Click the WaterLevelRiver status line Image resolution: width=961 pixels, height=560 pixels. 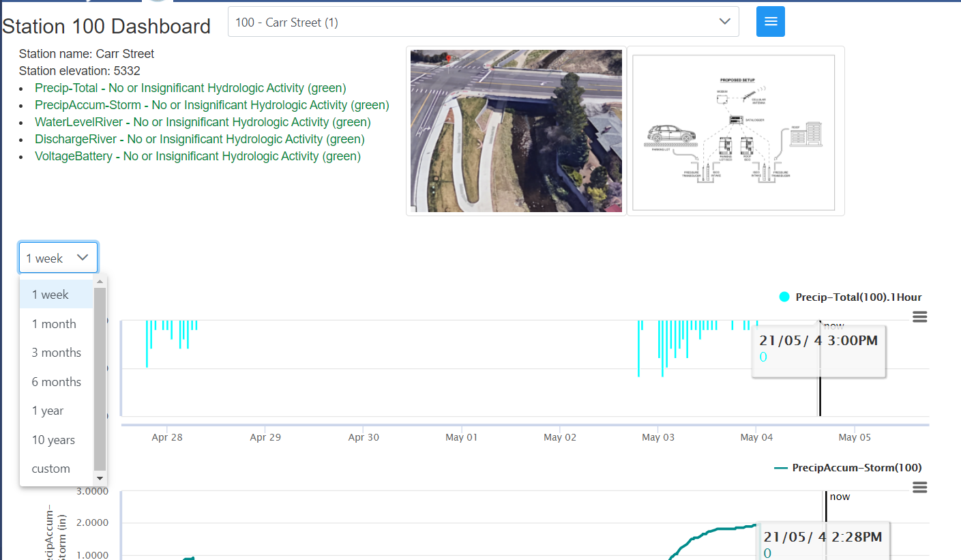pyautogui.click(x=203, y=122)
